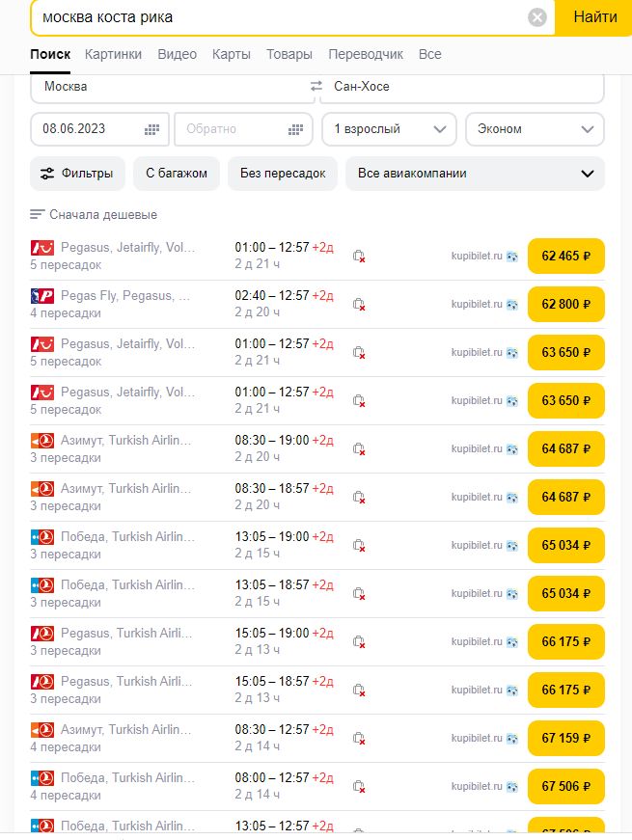632x840 pixels.
Task: Toggle the С багажом filter
Action: click(x=177, y=174)
